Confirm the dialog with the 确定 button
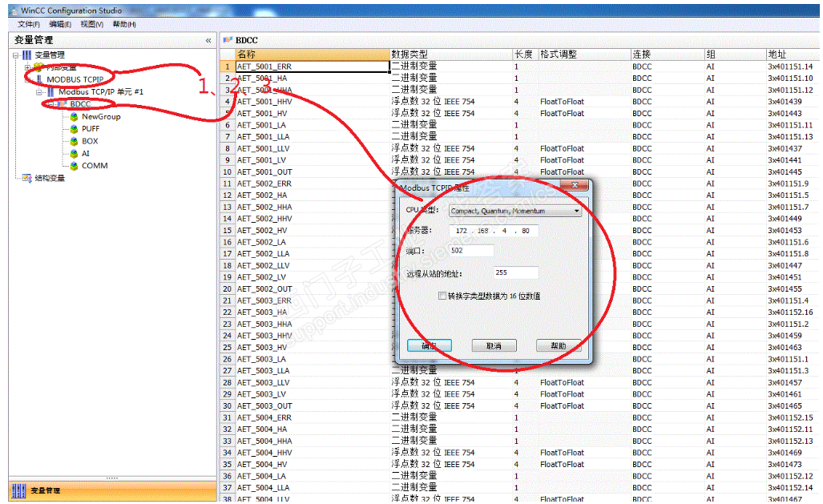823x504 pixels. click(430, 345)
